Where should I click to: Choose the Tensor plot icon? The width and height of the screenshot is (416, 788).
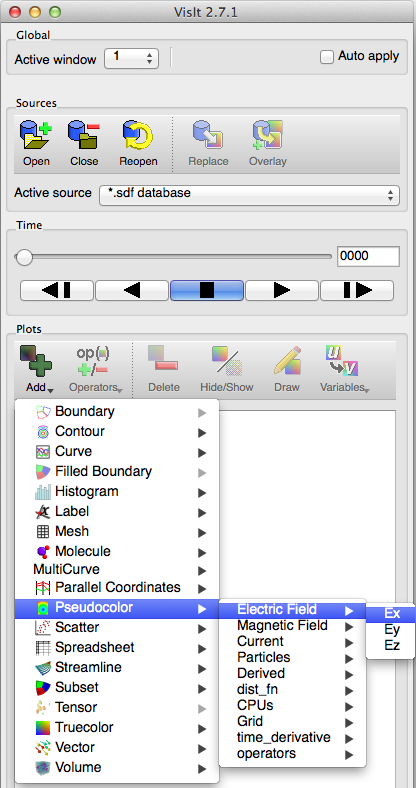(43, 708)
